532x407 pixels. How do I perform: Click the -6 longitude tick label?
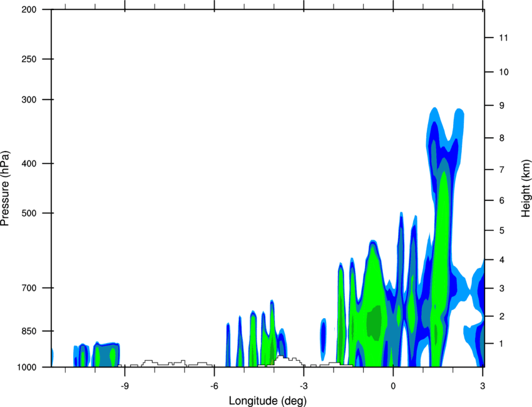[214, 386]
